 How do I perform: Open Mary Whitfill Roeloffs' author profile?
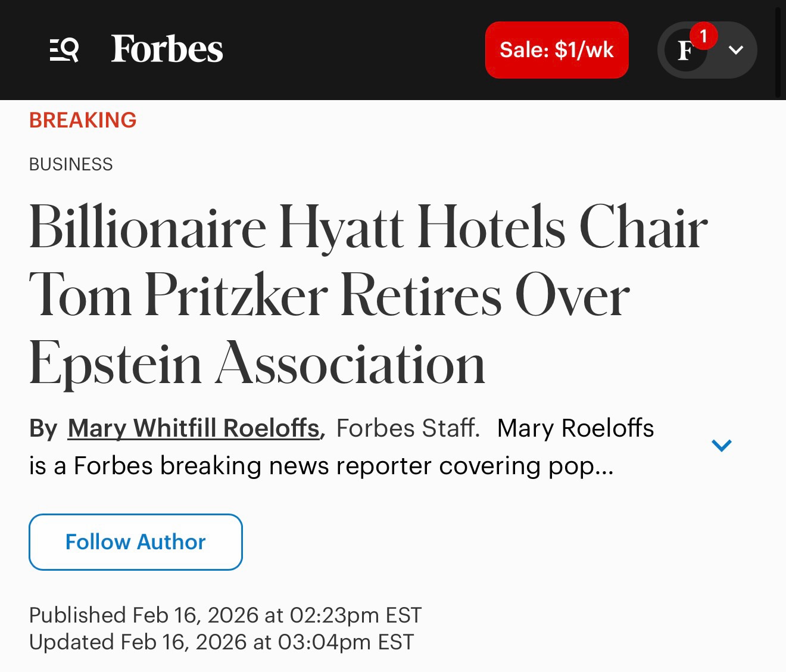coord(193,428)
